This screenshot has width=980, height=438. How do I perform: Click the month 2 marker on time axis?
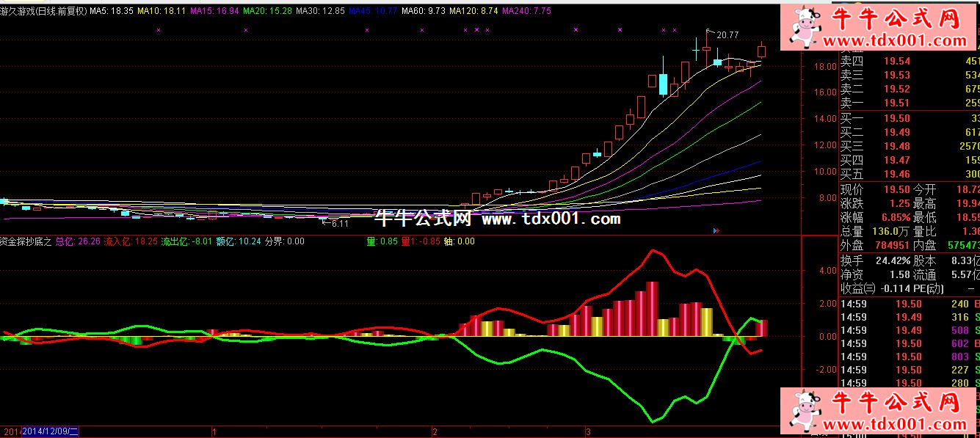click(435, 431)
